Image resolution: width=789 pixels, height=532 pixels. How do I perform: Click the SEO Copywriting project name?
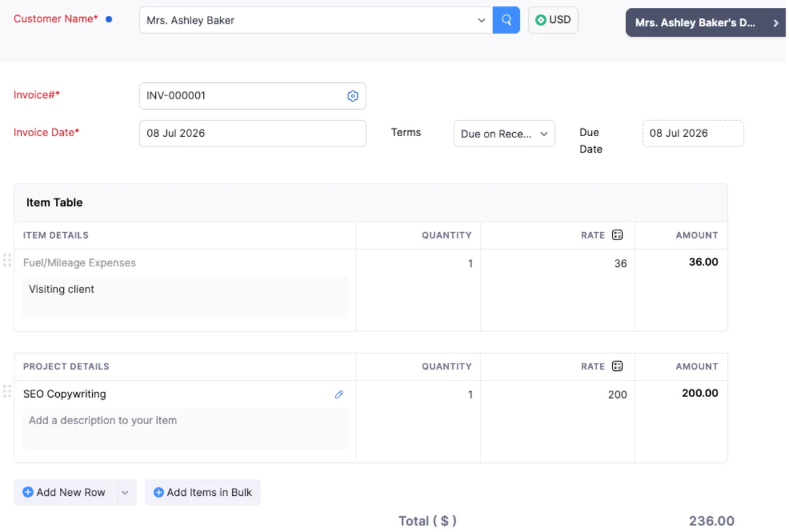64,395
